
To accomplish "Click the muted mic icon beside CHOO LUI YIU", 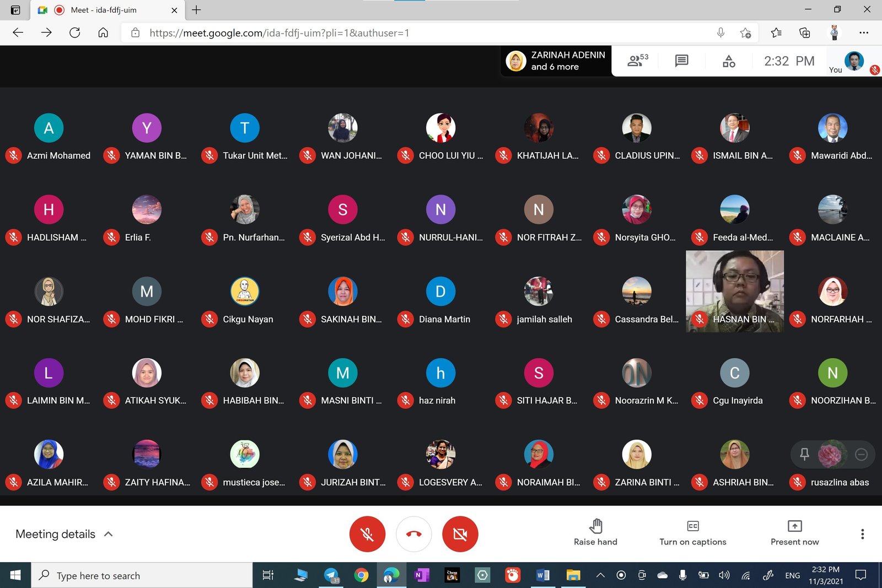I will click(x=406, y=155).
